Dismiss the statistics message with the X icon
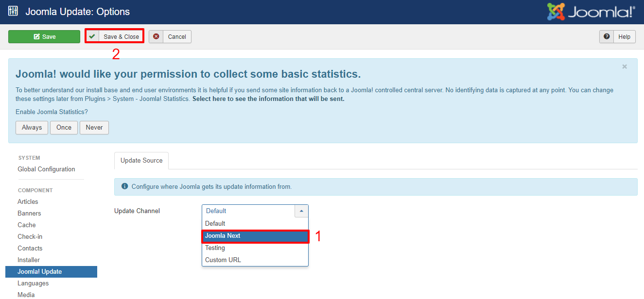The height and width of the screenshot is (299, 644). (625, 66)
